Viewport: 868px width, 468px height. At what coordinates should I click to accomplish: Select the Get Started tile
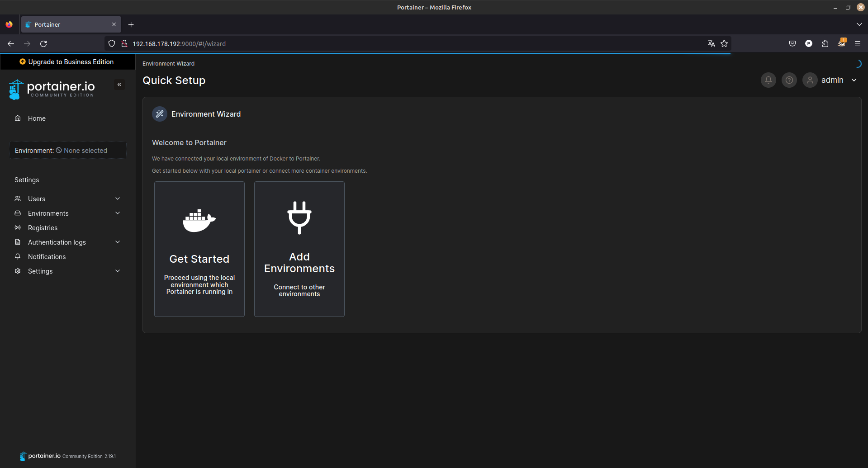tap(199, 249)
